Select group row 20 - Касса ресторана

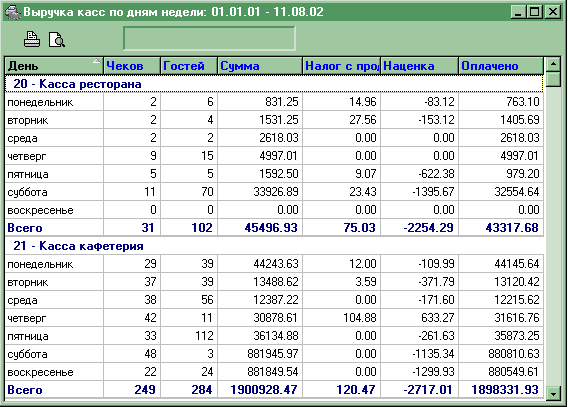(274, 84)
